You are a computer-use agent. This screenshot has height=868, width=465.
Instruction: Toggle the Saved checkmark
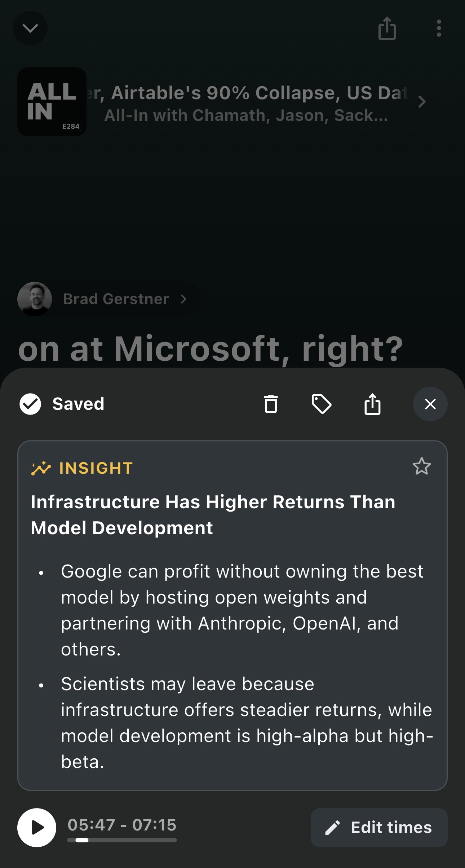pyautogui.click(x=30, y=404)
